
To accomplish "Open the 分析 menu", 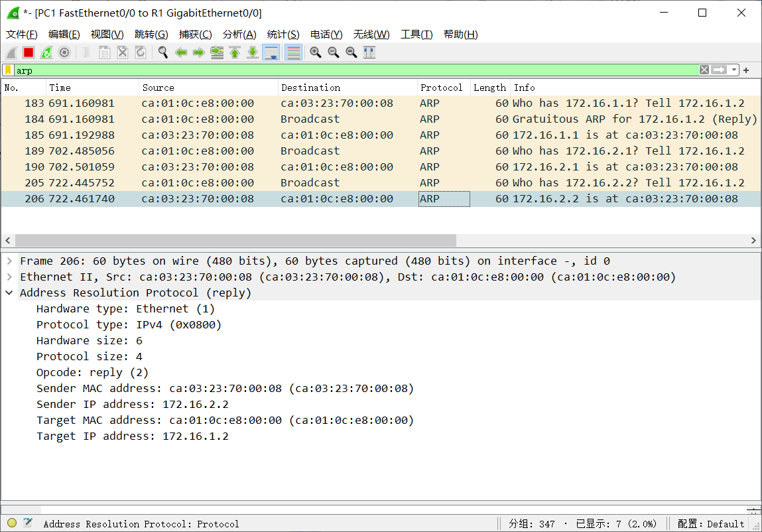I will point(239,34).
